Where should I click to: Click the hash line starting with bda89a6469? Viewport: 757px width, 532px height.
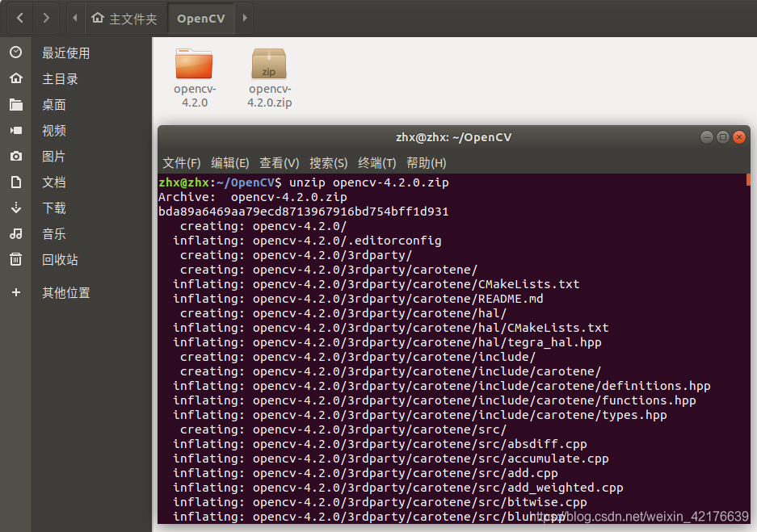click(x=304, y=212)
